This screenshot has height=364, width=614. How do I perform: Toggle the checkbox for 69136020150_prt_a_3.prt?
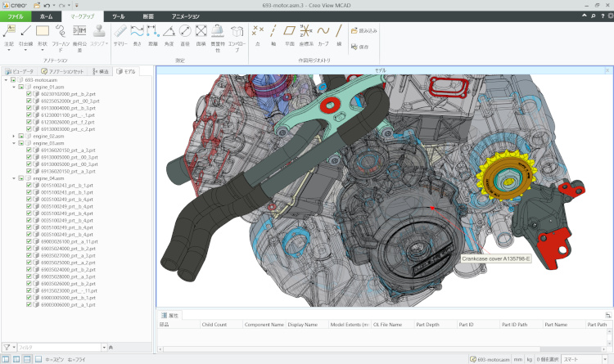(x=29, y=151)
